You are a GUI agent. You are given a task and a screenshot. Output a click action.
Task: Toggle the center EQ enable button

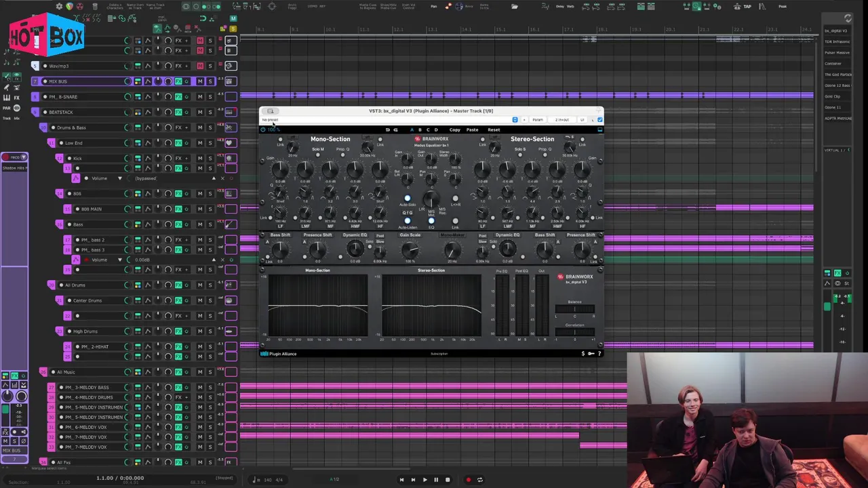click(431, 221)
